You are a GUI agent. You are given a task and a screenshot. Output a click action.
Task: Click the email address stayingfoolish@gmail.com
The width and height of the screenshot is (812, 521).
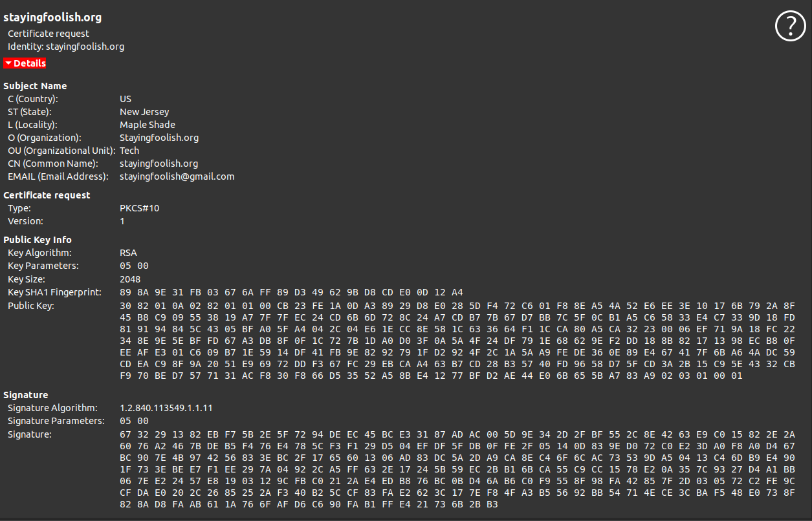pos(177,176)
